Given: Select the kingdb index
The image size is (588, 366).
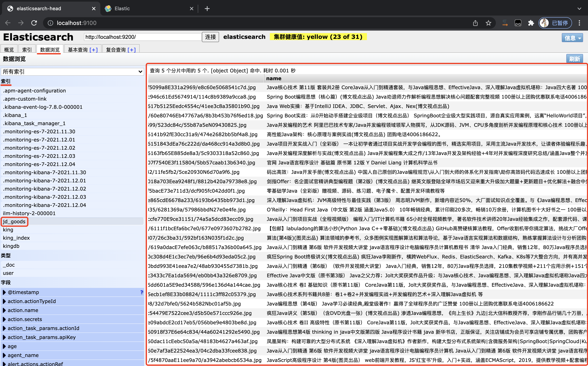Looking at the screenshot, I should click(72, 246).
